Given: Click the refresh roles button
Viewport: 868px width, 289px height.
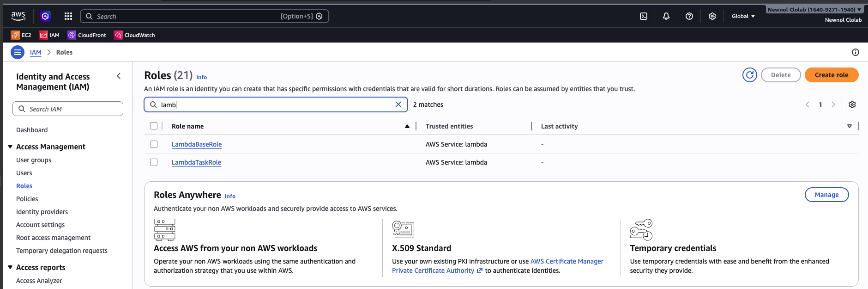Looking at the screenshot, I should point(750,75).
